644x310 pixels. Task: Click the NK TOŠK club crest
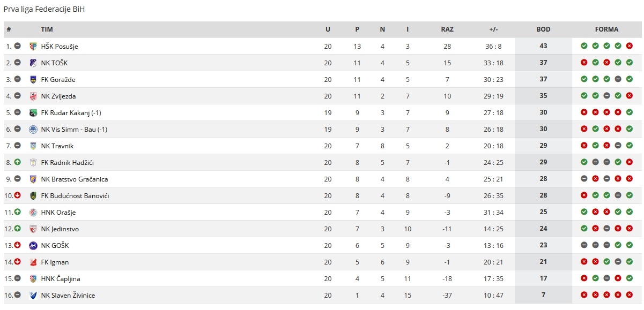pyautogui.click(x=33, y=63)
